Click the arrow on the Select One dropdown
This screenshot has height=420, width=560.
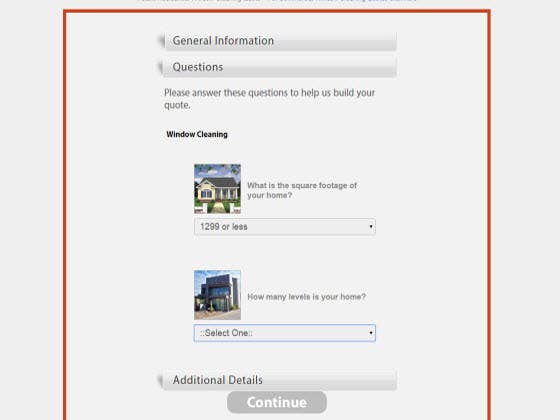(371, 333)
